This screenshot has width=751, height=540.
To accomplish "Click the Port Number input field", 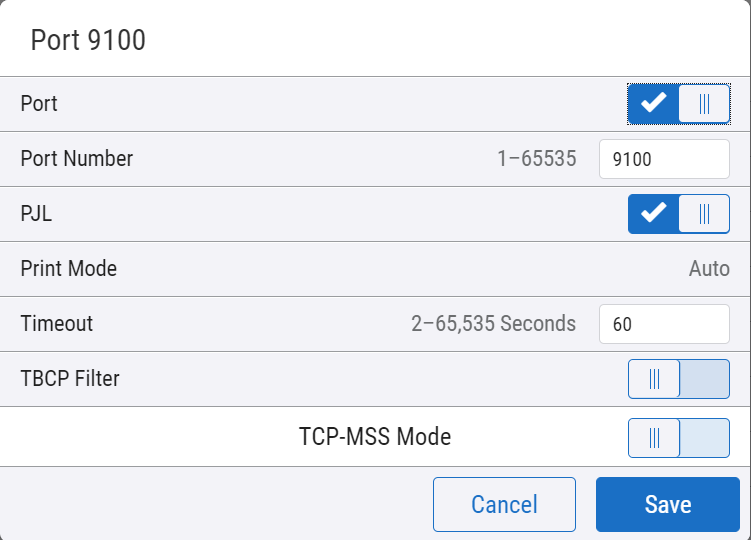I will pos(664,159).
